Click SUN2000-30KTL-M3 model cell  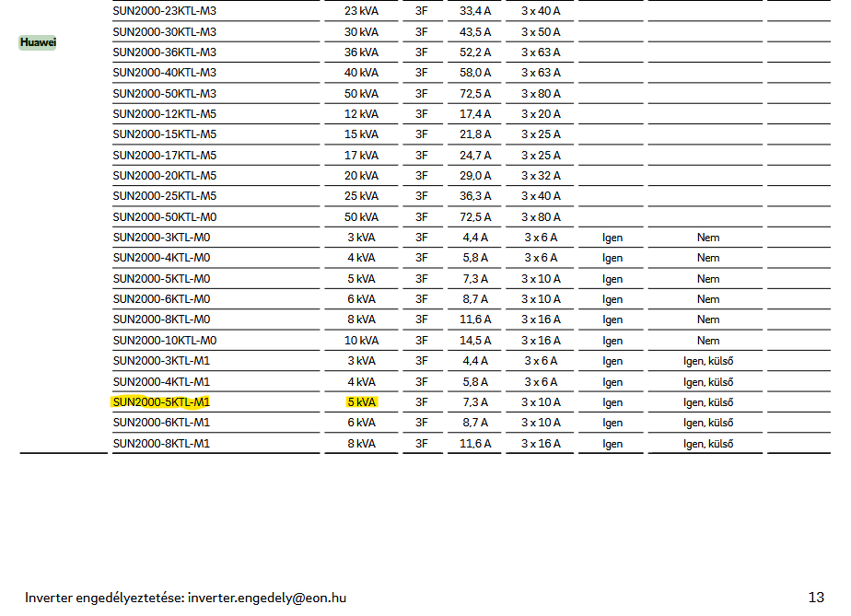(165, 32)
